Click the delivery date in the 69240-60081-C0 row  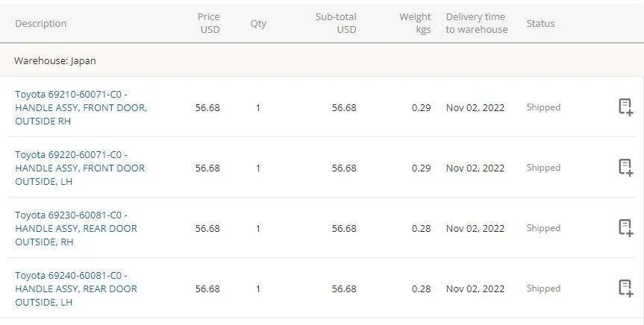click(475, 288)
